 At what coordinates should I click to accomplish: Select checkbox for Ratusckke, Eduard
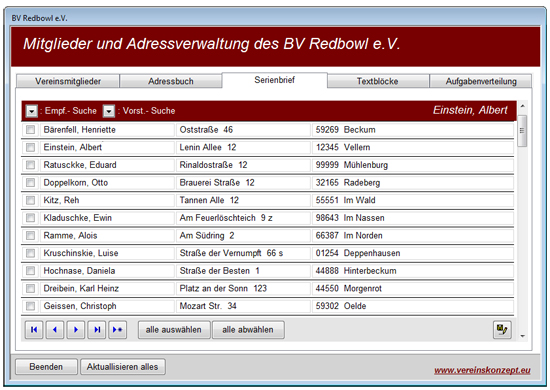coord(31,165)
